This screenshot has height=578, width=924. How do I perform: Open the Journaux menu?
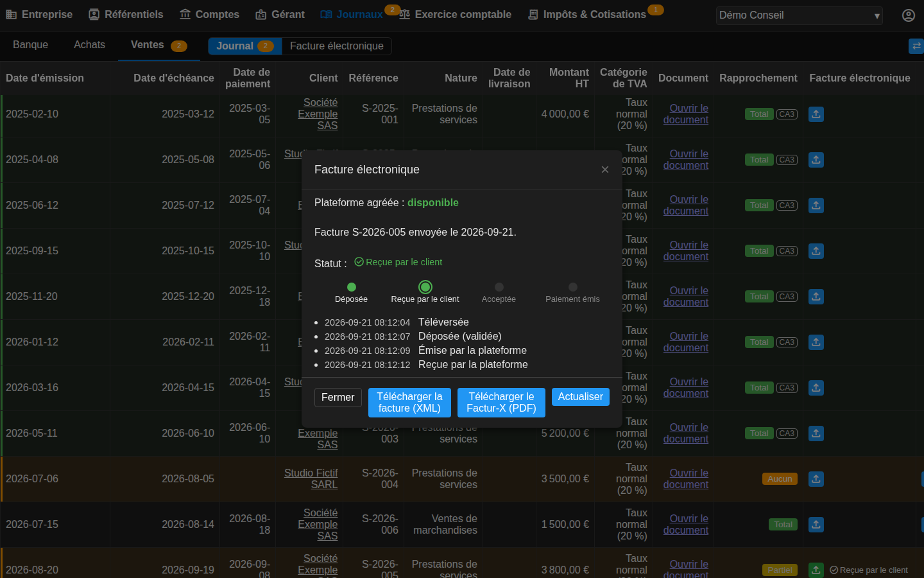[352, 14]
